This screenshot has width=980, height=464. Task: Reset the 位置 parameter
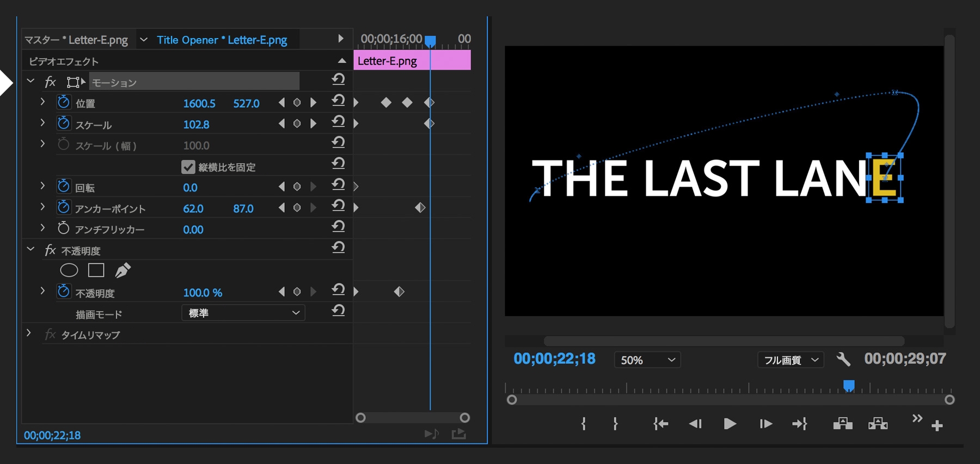338,100
